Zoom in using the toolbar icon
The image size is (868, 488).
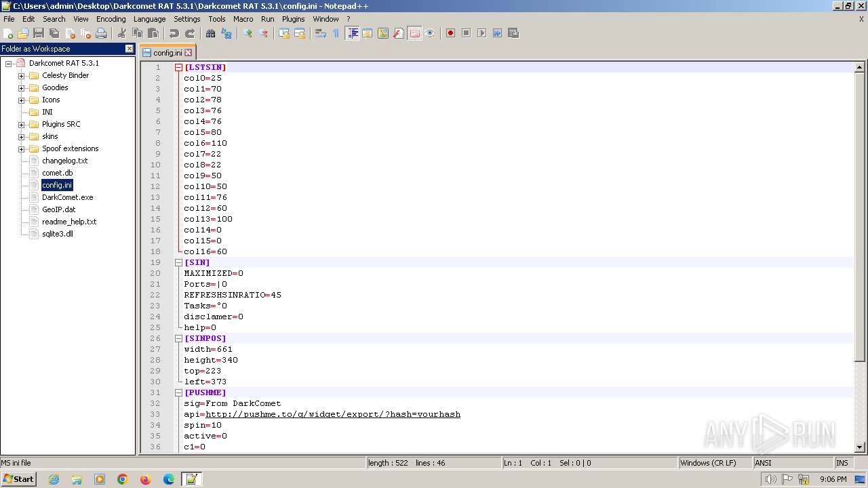pos(248,33)
